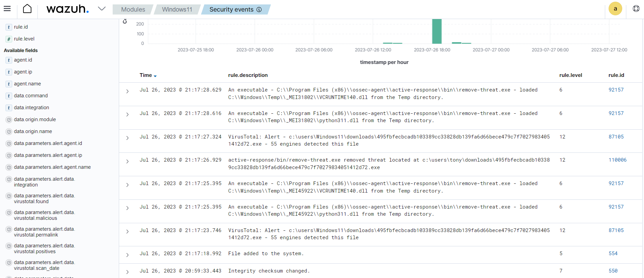Open the help lifebuoy icon
Viewport: 644px width, 278px height.
tap(636, 9)
